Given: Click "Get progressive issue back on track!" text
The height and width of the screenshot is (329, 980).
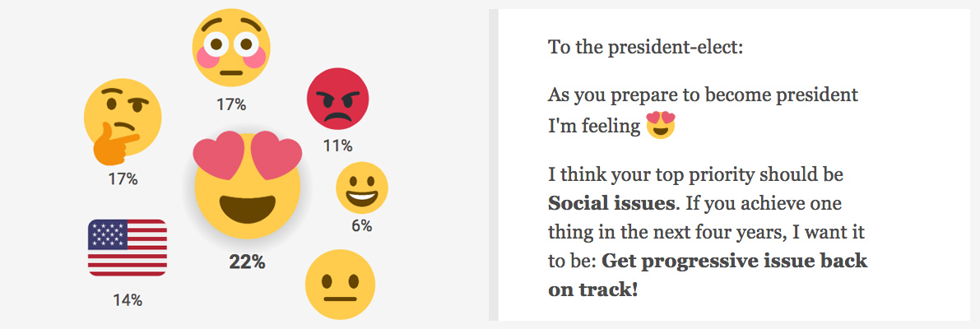Looking at the screenshot, I should (708, 276).
